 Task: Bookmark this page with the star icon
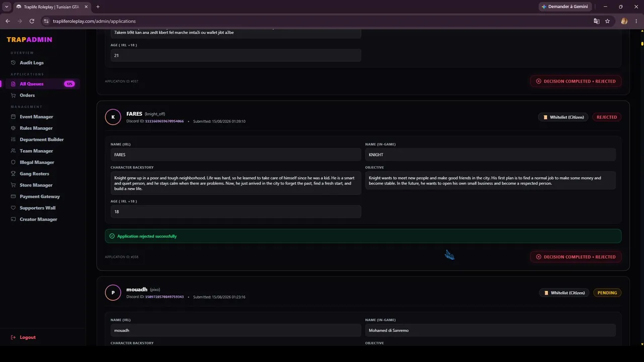coord(607,21)
